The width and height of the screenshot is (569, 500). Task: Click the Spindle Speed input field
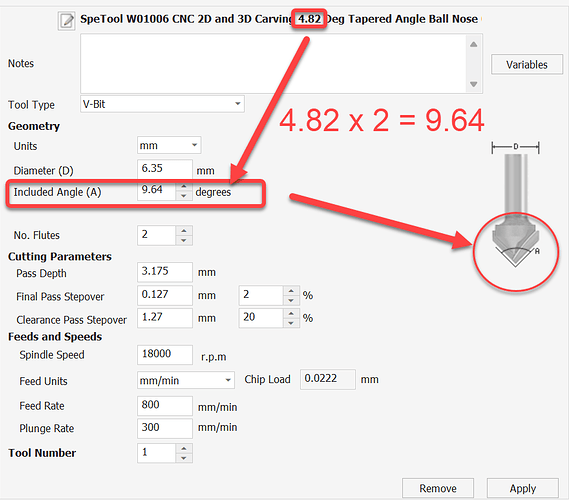pos(165,354)
